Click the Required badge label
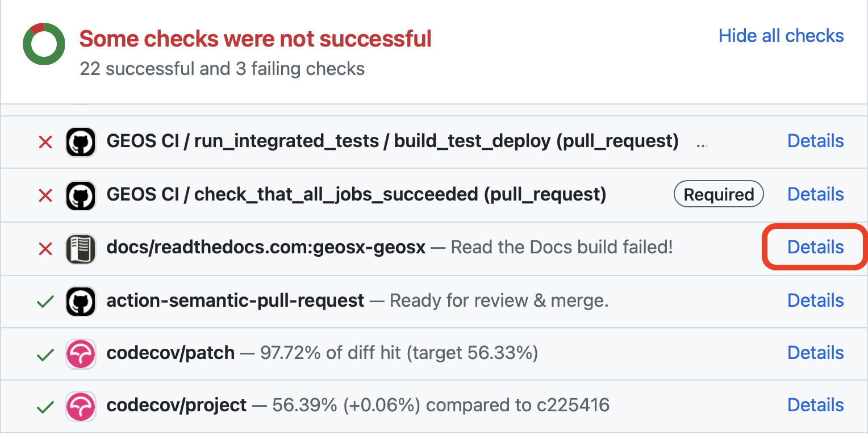The image size is (868, 434). pyautogui.click(x=719, y=195)
